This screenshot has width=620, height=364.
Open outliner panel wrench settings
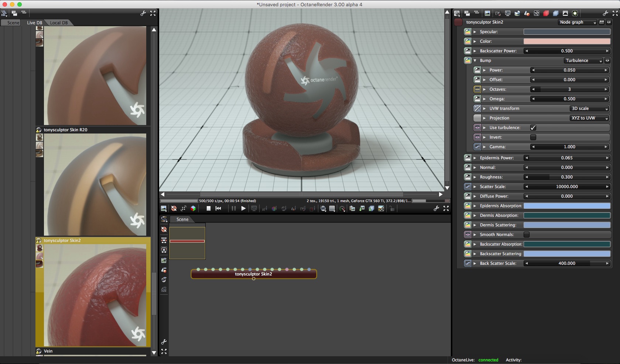(143, 13)
